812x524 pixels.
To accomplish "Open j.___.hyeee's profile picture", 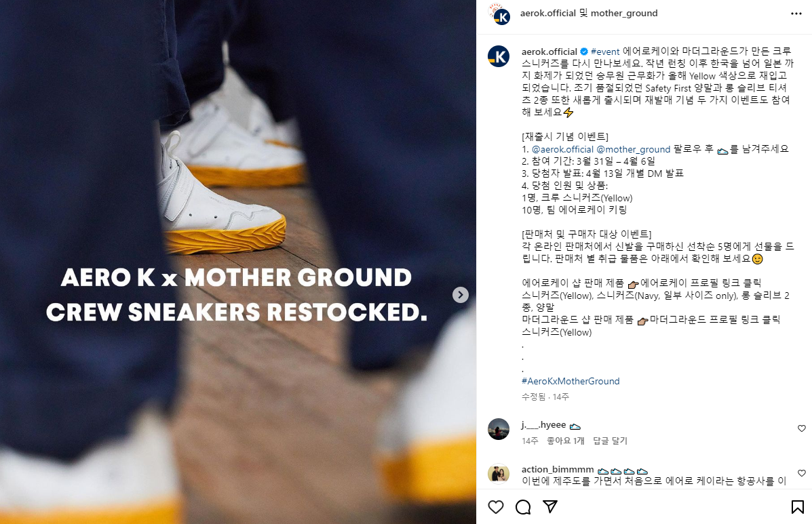I will [x=499, y=429].
